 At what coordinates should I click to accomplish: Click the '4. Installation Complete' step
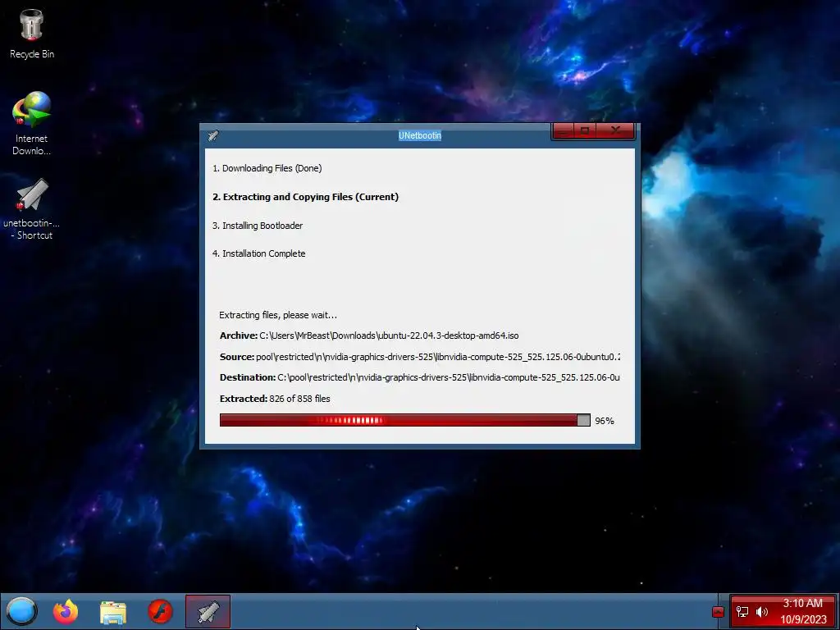(x=258, y=253)
